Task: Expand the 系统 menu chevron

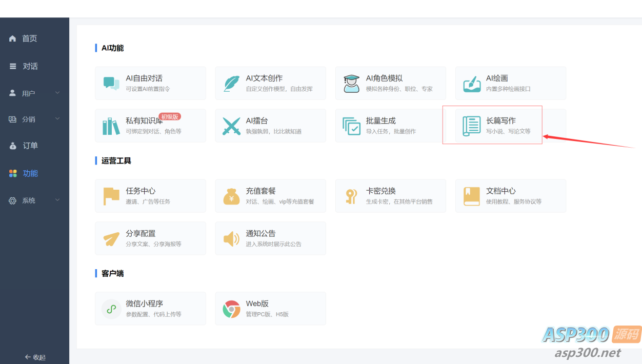Action: [57, 200]
